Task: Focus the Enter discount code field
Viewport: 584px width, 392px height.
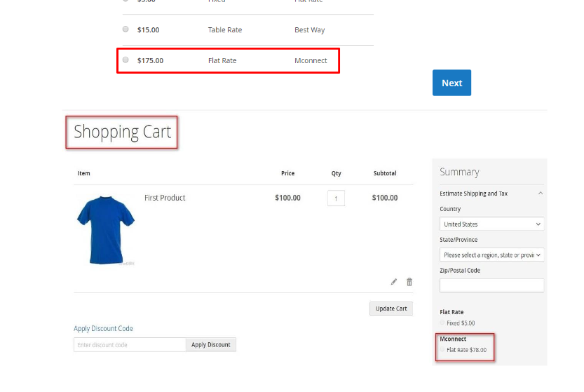Action: pyautogui.click(x=130, y=345)
